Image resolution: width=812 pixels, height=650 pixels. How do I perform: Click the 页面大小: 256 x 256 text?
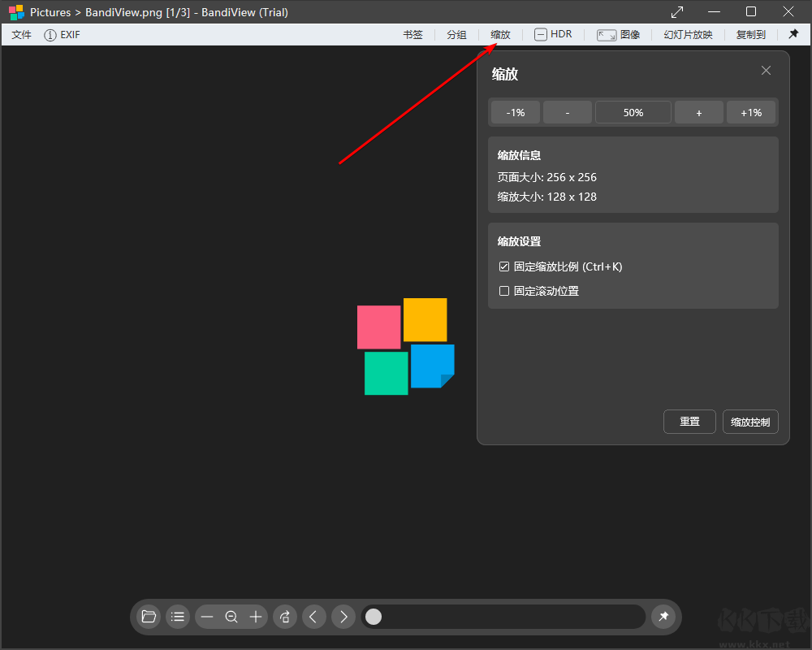[x=546, y=177]
